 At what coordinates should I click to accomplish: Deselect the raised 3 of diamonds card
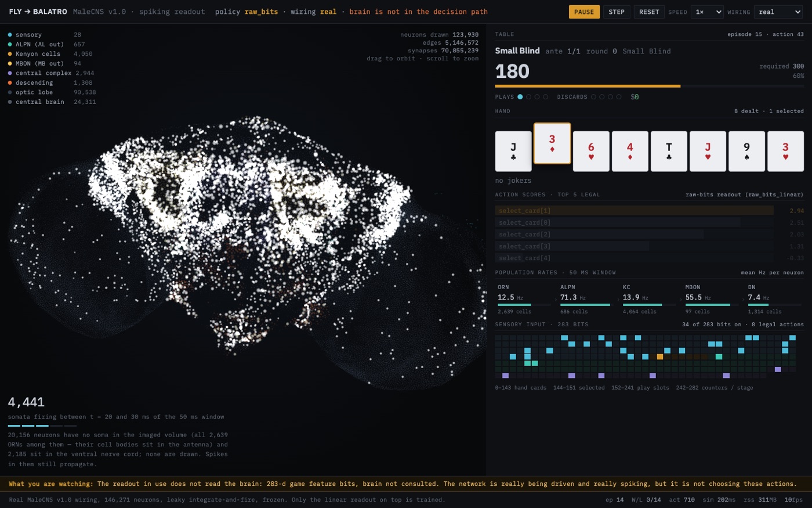[552, 143]
